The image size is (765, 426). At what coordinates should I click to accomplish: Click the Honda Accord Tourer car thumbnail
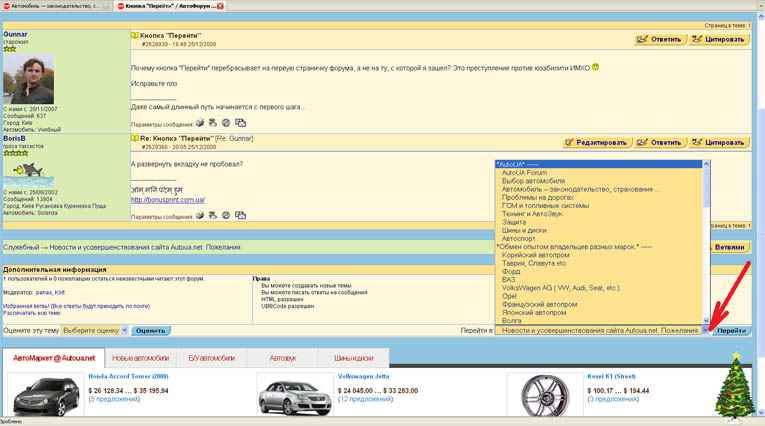pyautogui.click(x=46, y=397)
